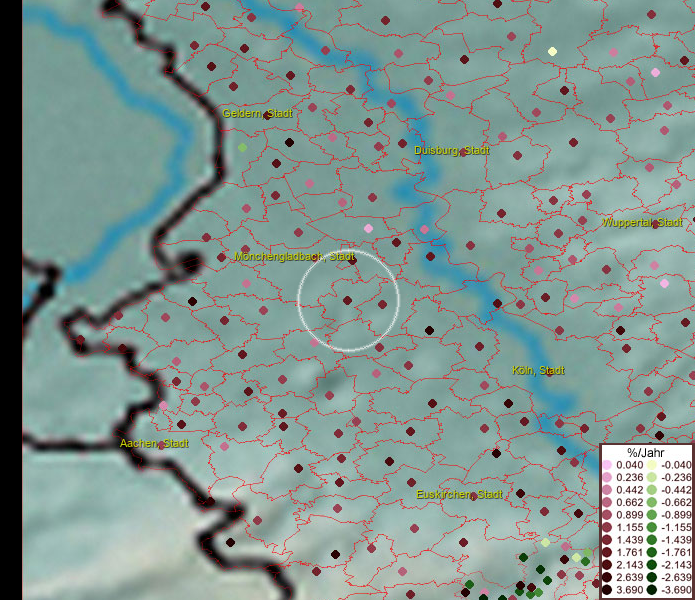The width and height of the screenshot is (695, 600).
Task: Click the Mönchengladbach, Stadt label
Action: click(294, 257)
